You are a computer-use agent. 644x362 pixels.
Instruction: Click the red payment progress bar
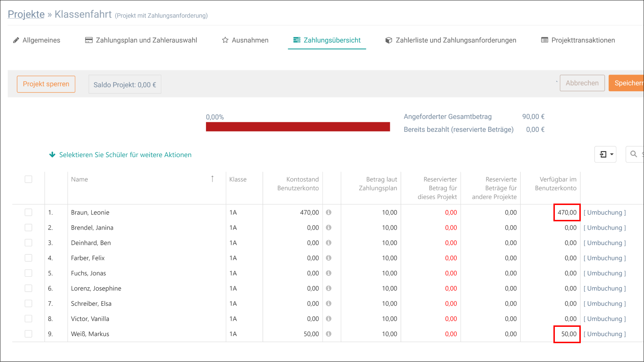pos(298,127)
